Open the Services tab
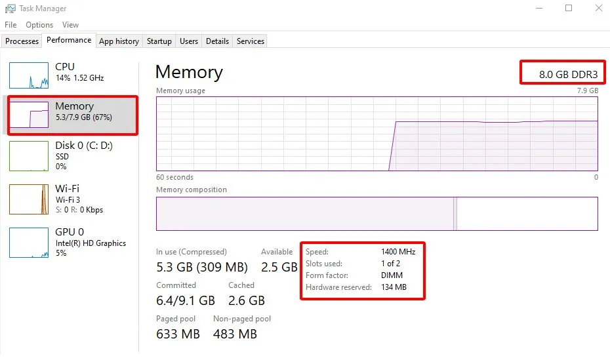The width and height of the screenshot is (610, 364). pos(251,41)
